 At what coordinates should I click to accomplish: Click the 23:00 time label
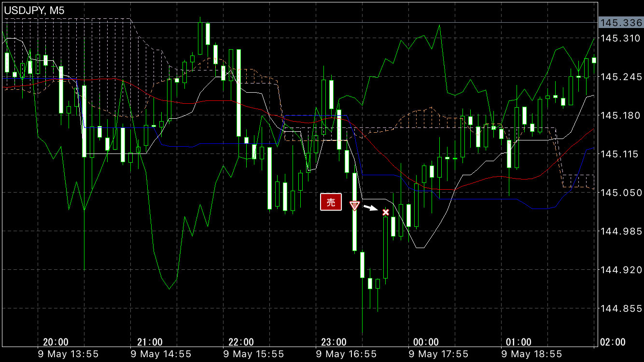click(334, 342)
